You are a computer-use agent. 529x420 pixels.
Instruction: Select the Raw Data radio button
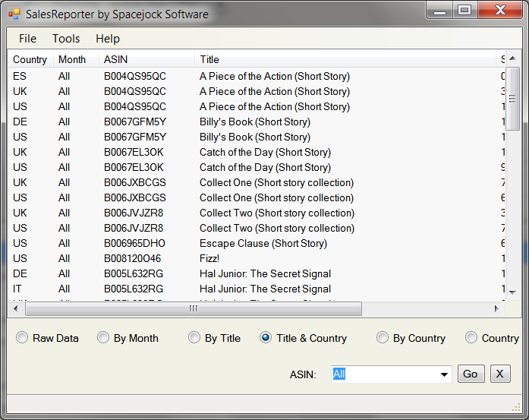coord(47,338)
